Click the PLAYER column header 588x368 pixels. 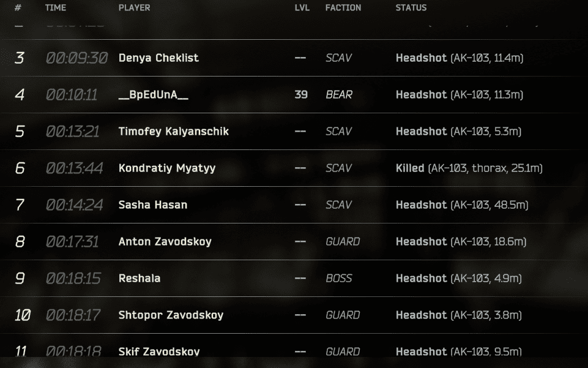134,8
